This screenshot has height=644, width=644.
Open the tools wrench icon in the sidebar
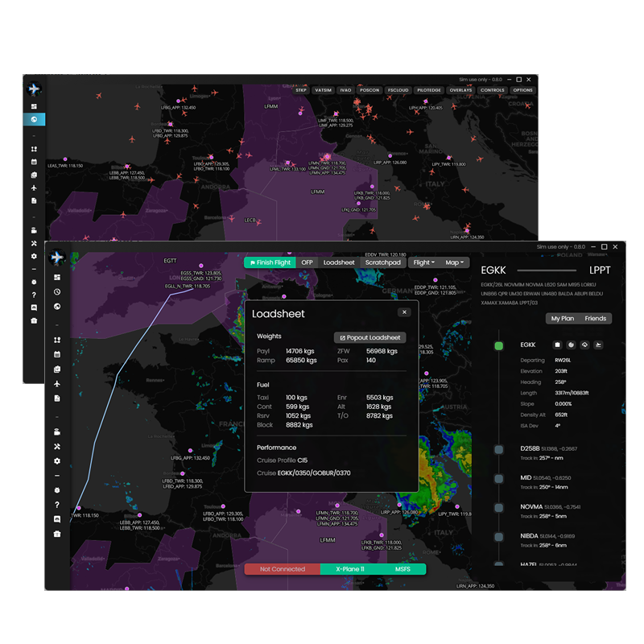click(x=56, y=446)
